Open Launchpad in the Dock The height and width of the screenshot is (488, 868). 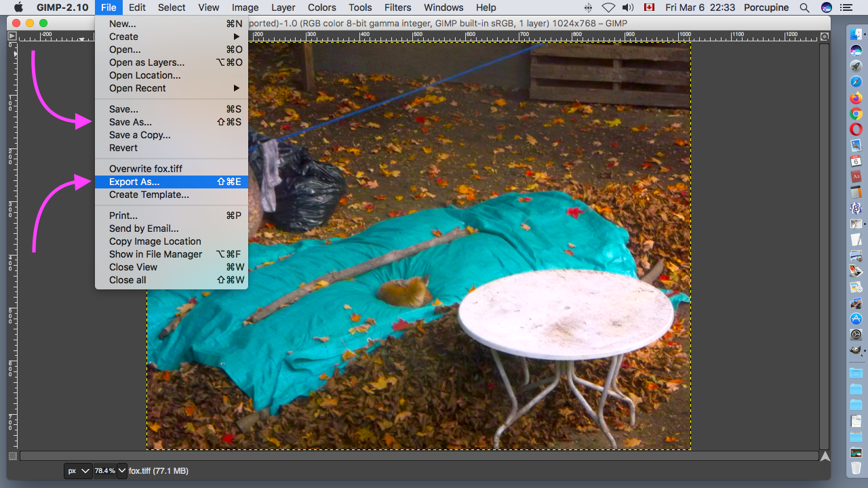(x=856, y=66)
